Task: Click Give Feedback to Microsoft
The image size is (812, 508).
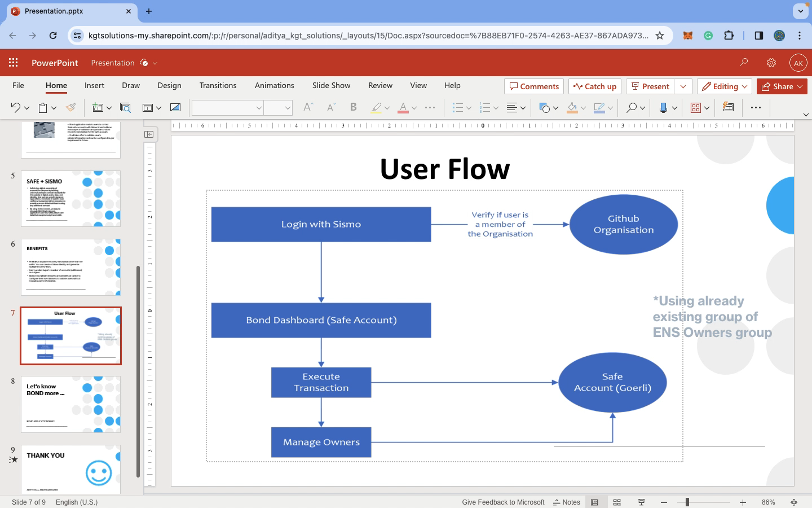Action: [x=503, y=502]
